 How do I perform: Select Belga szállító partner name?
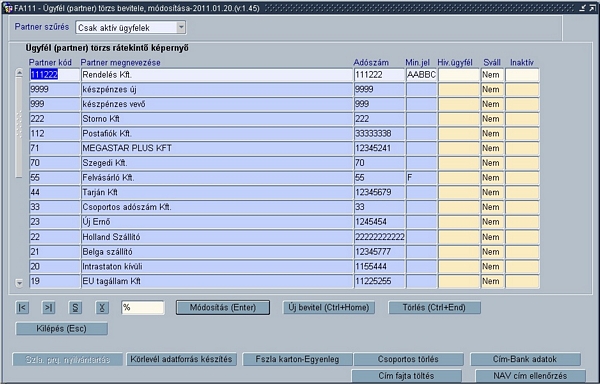(217, 252)
